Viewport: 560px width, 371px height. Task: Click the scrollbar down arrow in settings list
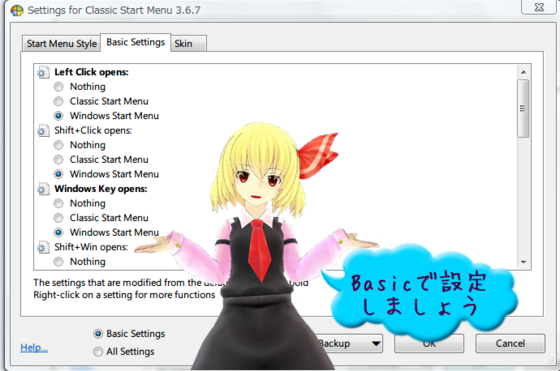[523, 262]
